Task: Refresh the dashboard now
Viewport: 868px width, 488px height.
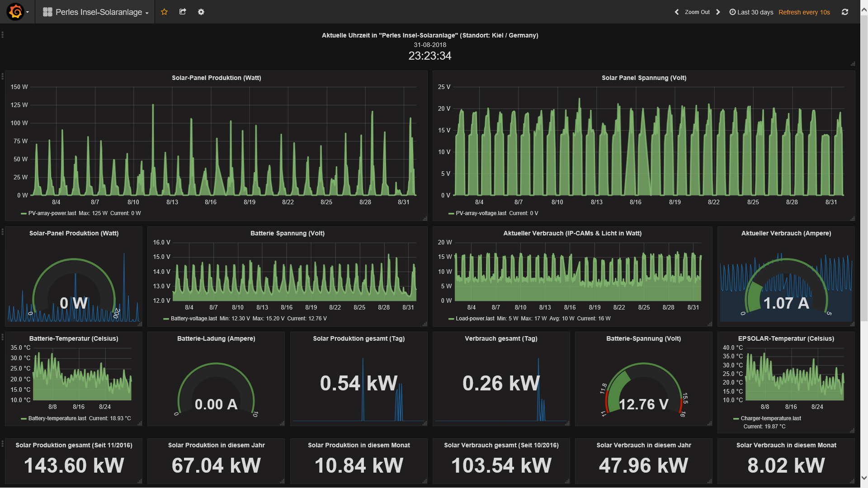Action: point(845,12)
